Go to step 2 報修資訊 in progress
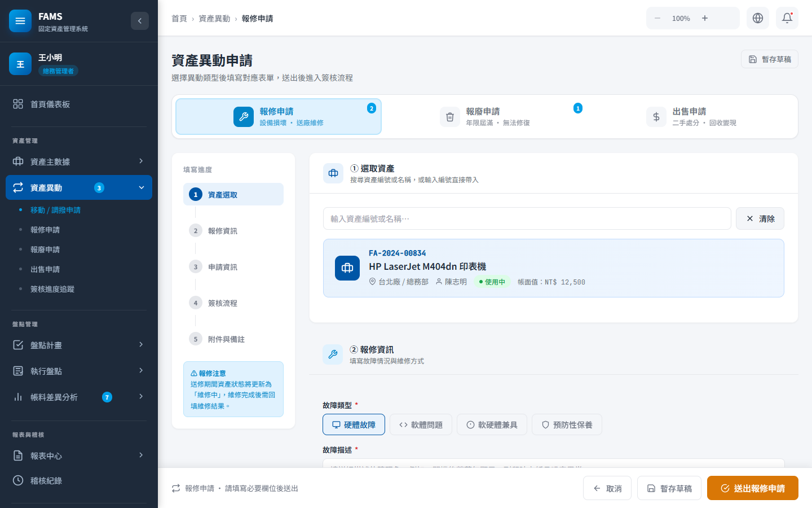This screenshot has width=812, height=508. 222,230
